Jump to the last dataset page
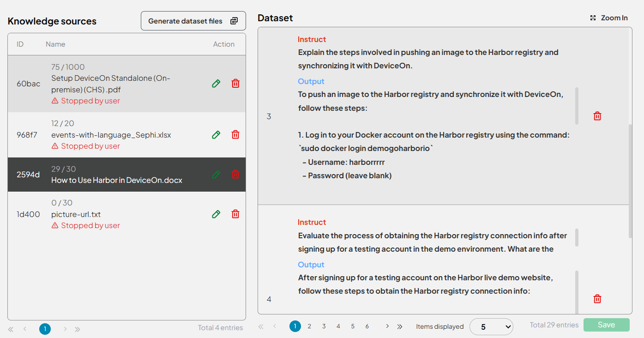The image size is (644, 338). (400, 326)
